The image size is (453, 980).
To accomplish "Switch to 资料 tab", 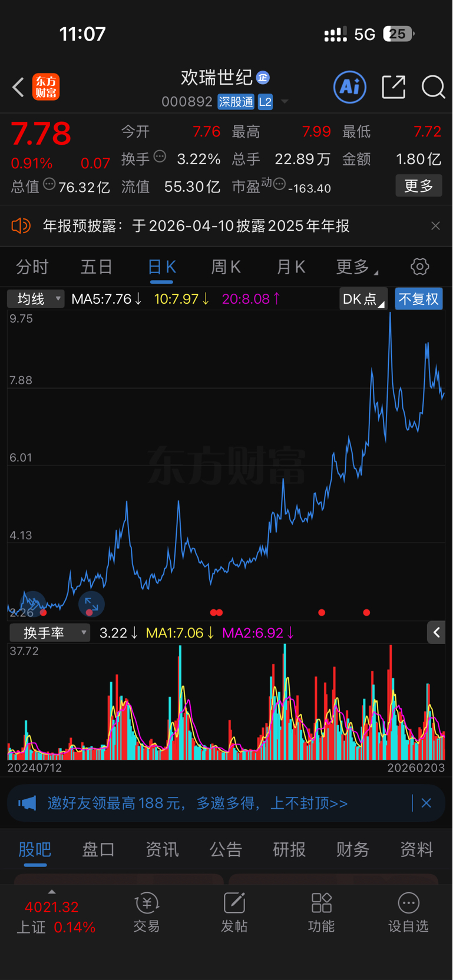I will point(416,849).
